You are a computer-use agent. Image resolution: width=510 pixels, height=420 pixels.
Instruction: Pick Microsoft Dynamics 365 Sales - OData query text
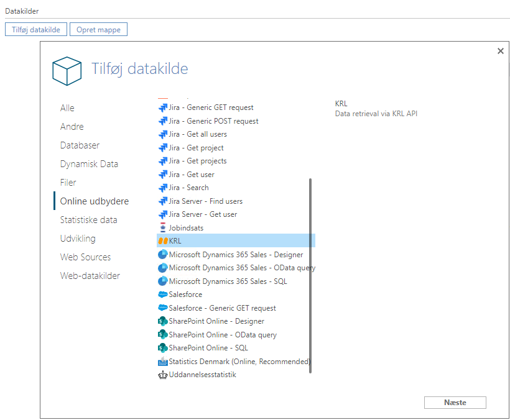coord(243,268)
